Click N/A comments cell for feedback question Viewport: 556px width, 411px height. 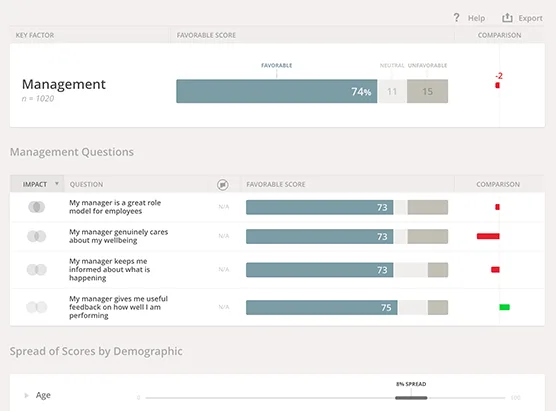(x=224, y=307)
